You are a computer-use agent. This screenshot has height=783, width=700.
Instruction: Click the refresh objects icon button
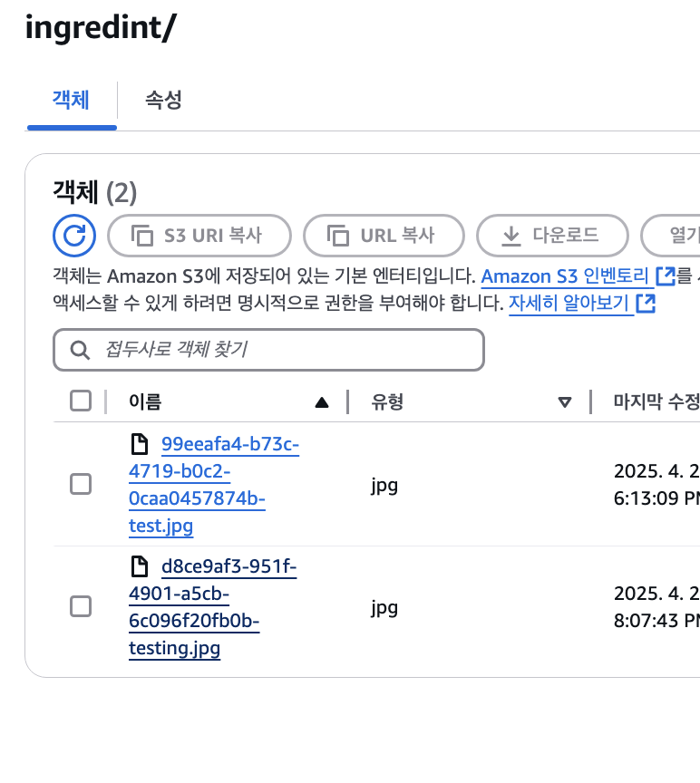74,236
